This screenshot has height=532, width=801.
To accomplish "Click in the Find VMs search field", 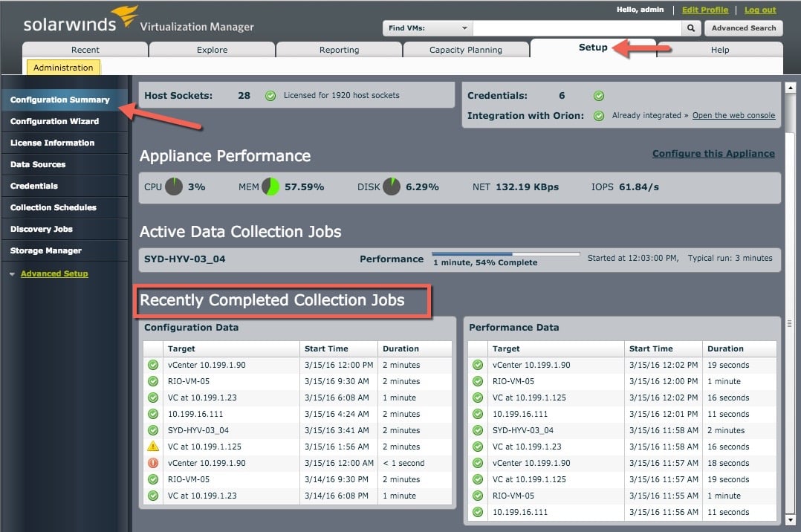I will point(577,28).
